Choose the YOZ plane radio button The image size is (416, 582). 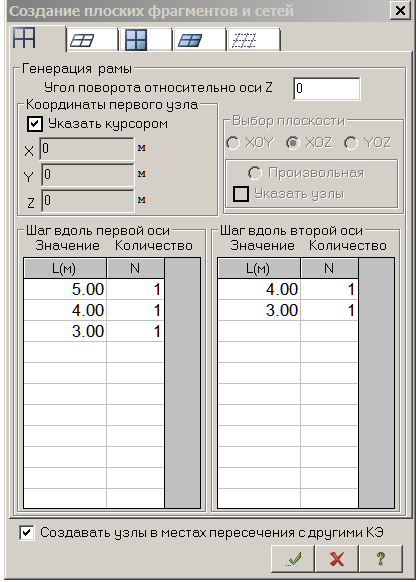coord(351,143)
